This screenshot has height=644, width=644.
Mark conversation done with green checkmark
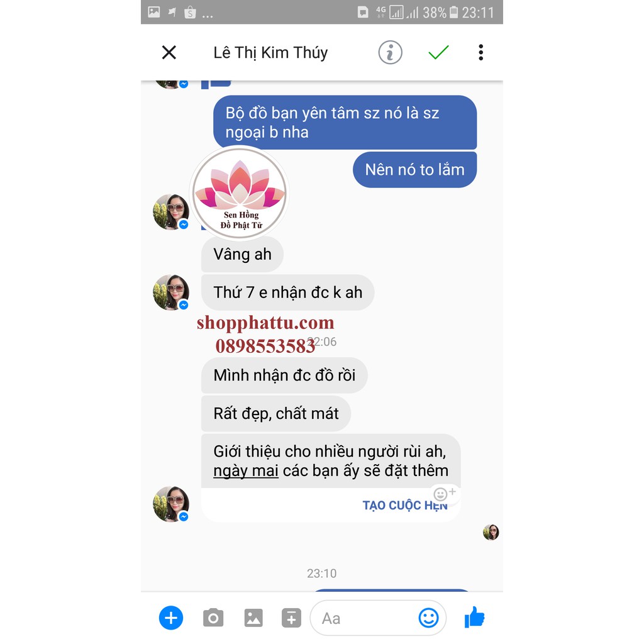click(x=438, y=52)
